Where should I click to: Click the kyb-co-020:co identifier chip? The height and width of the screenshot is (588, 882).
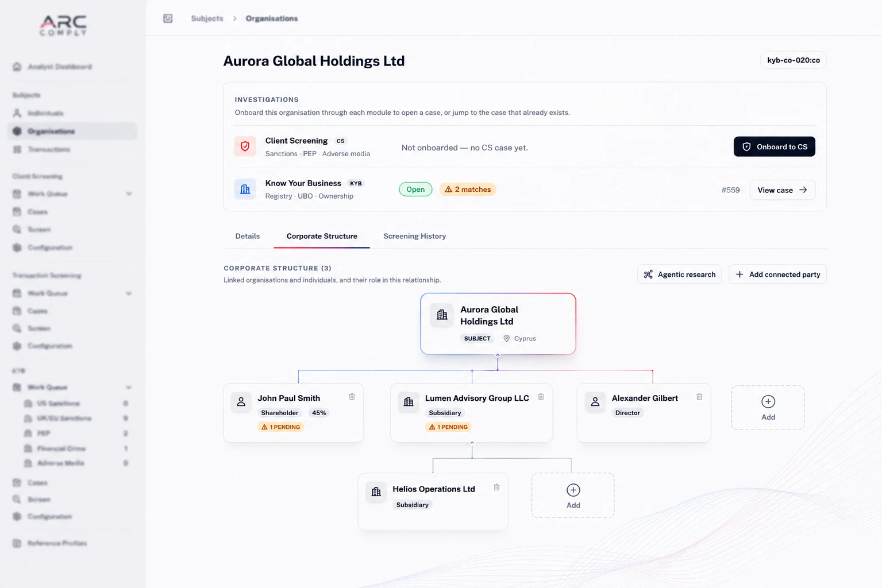793,60
